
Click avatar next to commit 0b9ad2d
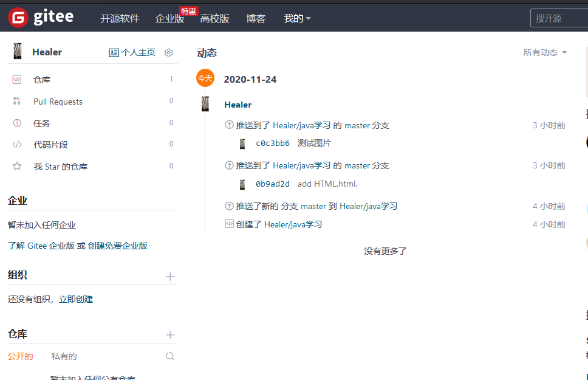click(242, 184)
